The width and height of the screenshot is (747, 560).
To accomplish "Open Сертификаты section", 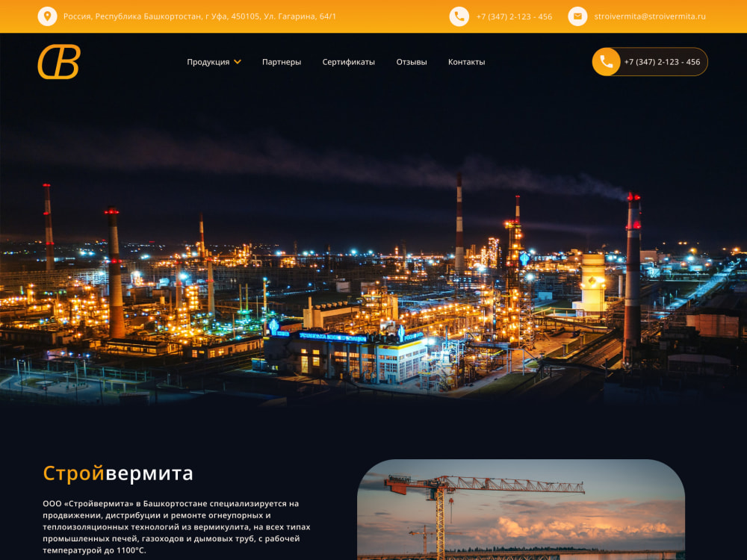I will (x=348, y=62).
